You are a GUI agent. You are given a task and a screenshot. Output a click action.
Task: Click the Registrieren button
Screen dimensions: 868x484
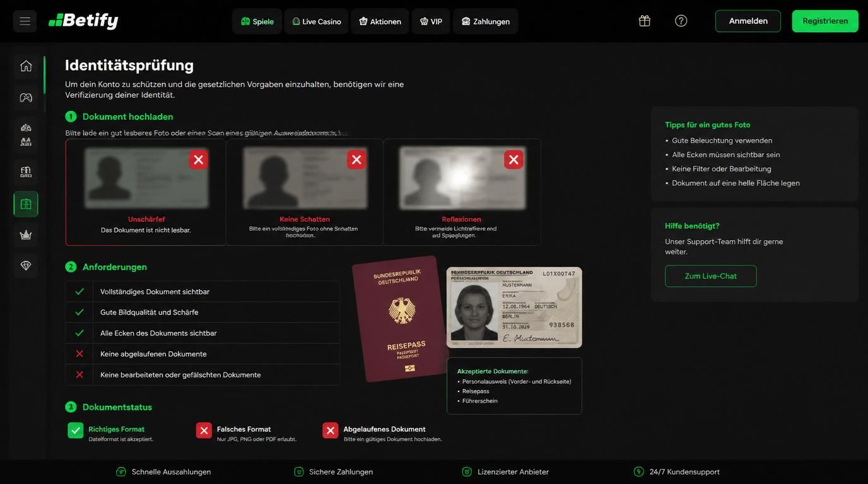coord(825,21)
